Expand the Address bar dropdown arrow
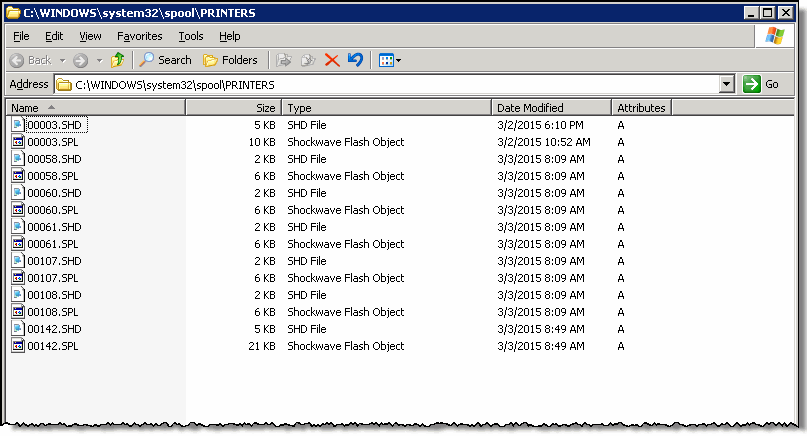Viewport: 807px width, 436px height. (x=727, y=85)
